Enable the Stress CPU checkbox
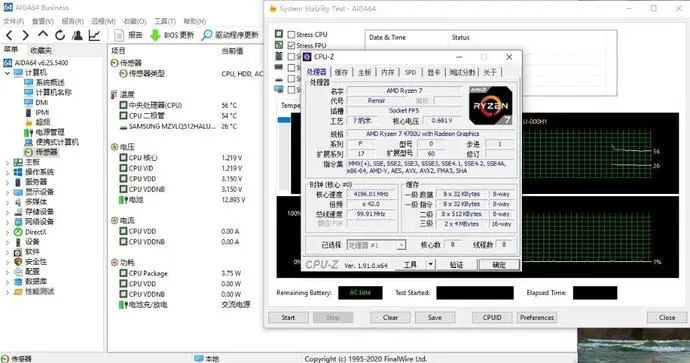 291,34
